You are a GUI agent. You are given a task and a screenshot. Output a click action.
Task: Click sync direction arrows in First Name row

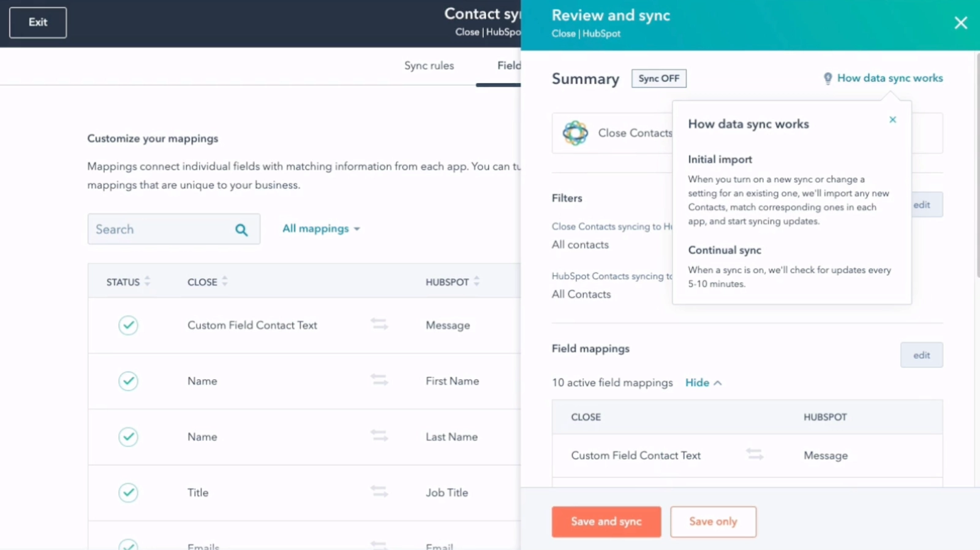379,380
